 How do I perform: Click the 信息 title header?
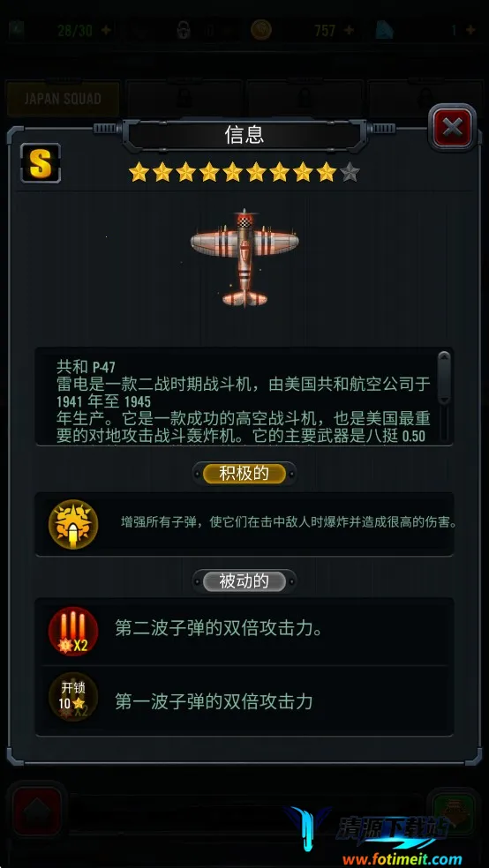(x=244, y=134)
